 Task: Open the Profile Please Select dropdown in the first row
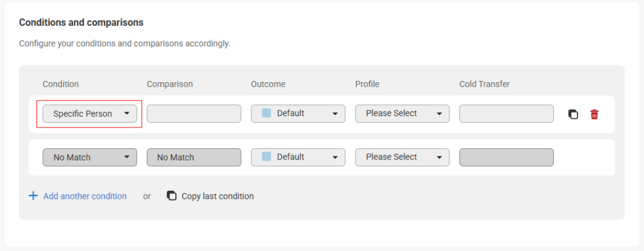click(402, 114)
